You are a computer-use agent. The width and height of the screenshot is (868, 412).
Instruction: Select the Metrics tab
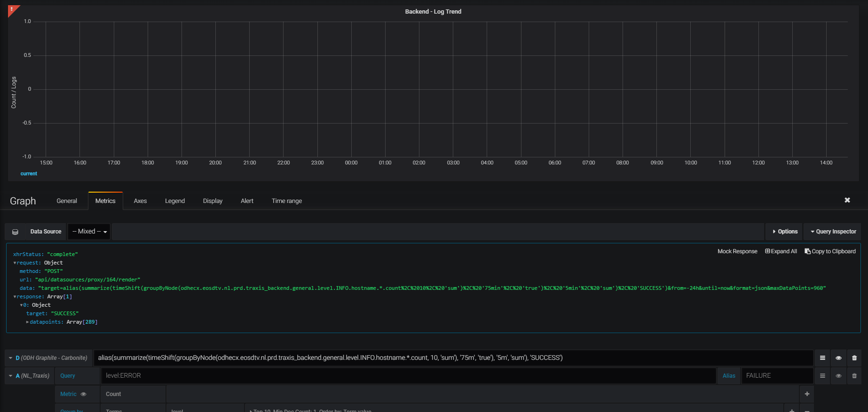click(x=105, y=201)
